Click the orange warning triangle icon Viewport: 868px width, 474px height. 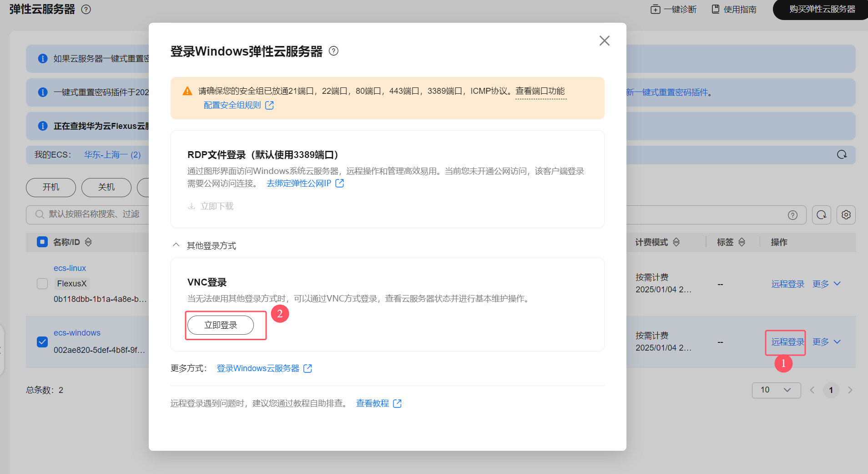coord(187,91)
